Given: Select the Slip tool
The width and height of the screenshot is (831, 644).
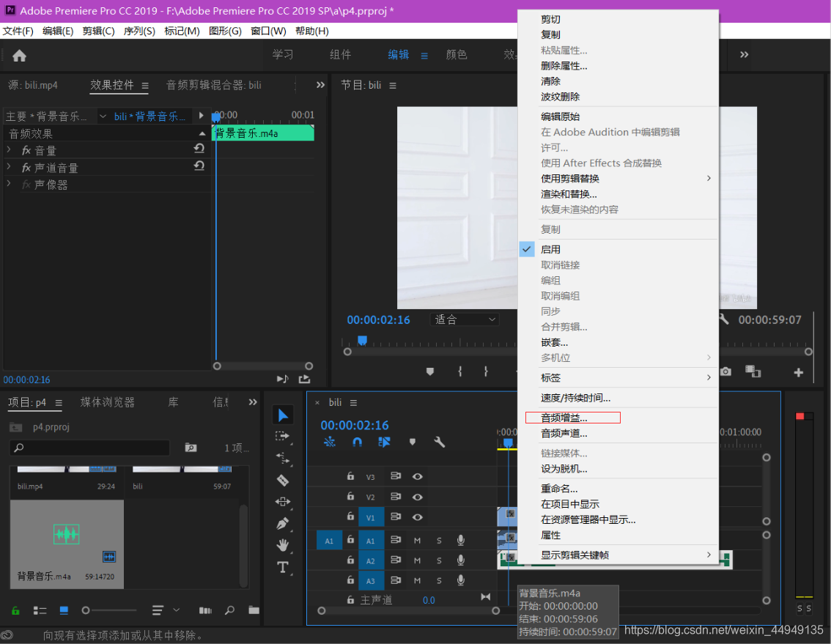Looking at the screenshot, I should (x=282, y=501).
